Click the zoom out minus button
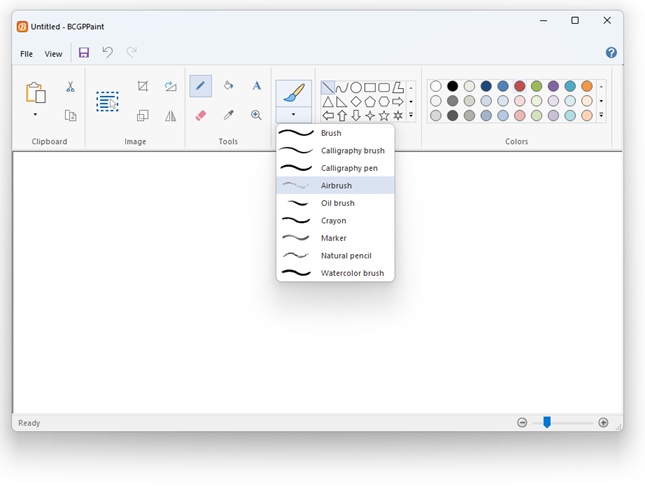Screen dimensions: 645x488 522,423
